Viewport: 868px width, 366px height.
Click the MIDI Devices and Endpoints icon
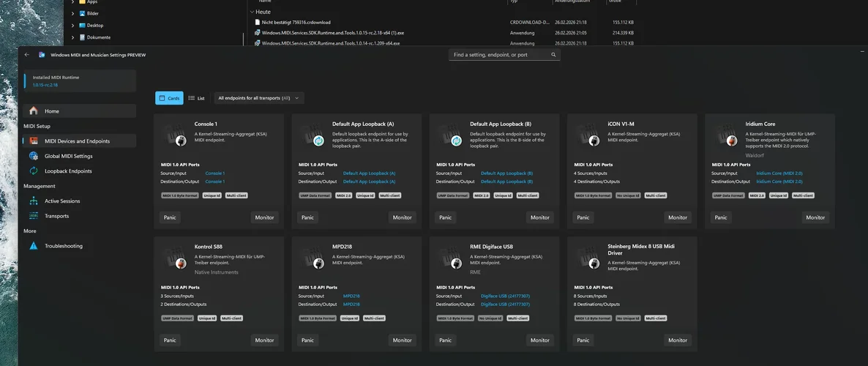point(34,141)
